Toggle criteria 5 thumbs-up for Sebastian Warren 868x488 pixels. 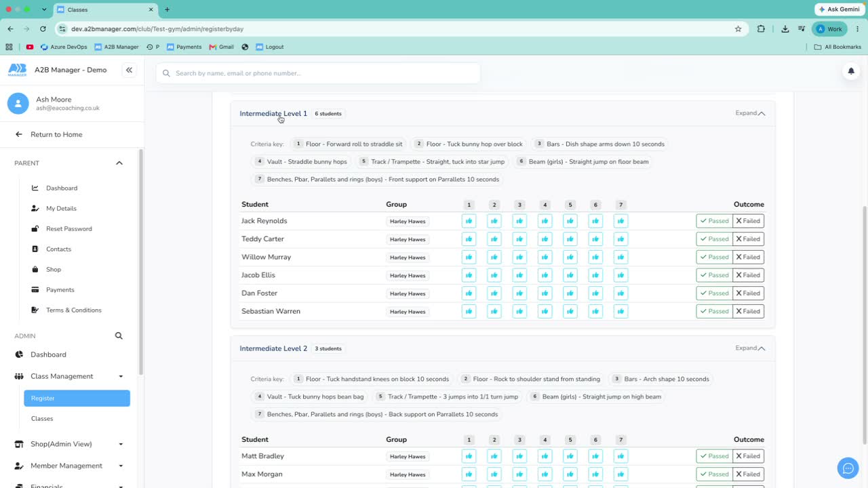point(570,311)
